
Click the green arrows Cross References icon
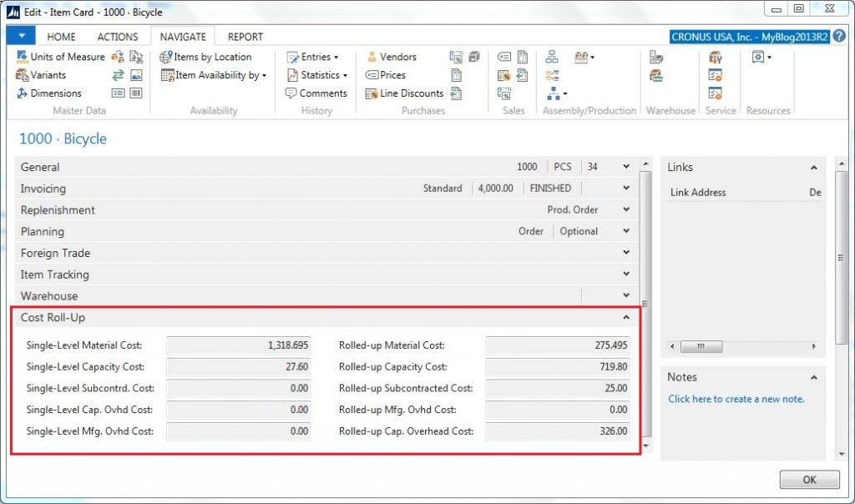[118, 75]
